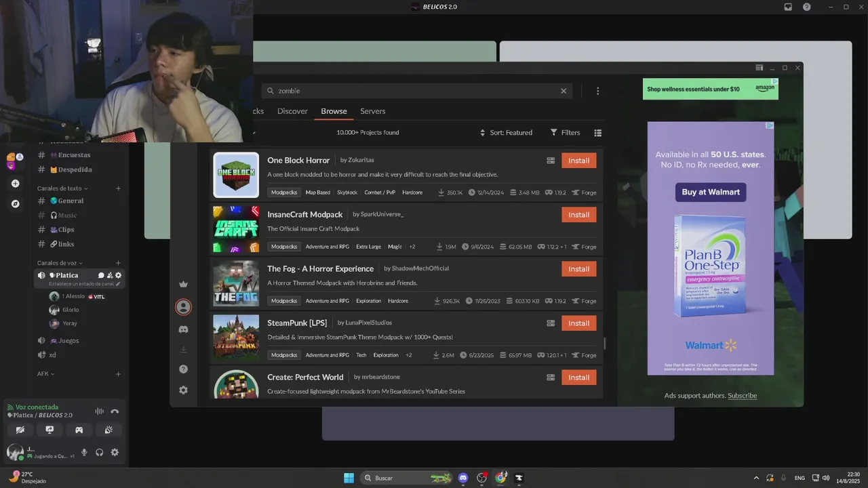Open the three-dot options menu beside search
This screenshot has width=868, height=488.
click(597, 91)
